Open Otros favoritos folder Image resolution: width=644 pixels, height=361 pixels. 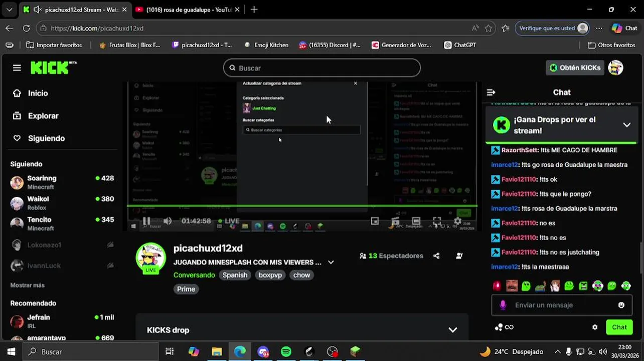611,45
